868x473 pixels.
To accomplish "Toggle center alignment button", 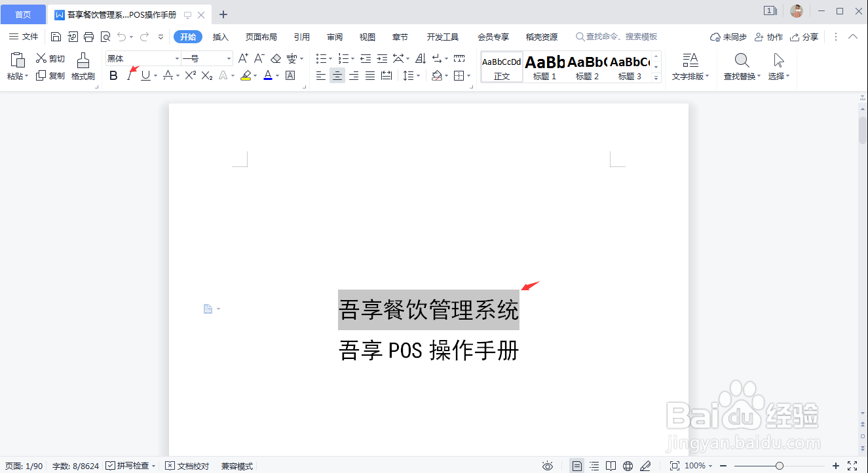I will (337, 76).
